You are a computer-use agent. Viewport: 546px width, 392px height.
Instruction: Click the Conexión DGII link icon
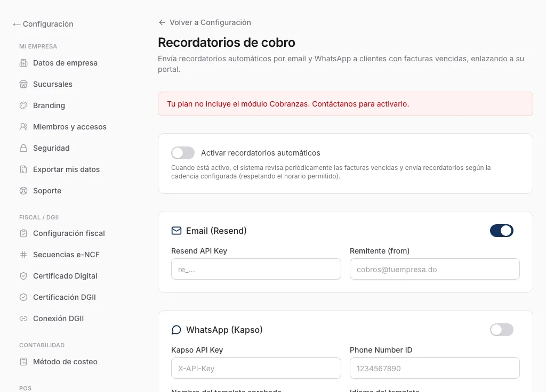pos(23,318)
